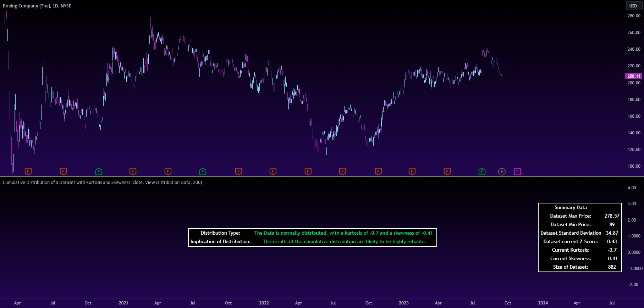The width and height of the screenshot is (644, 308).
Task: Click the Standard Deviation value 34.87
Action: pos(612,233)
